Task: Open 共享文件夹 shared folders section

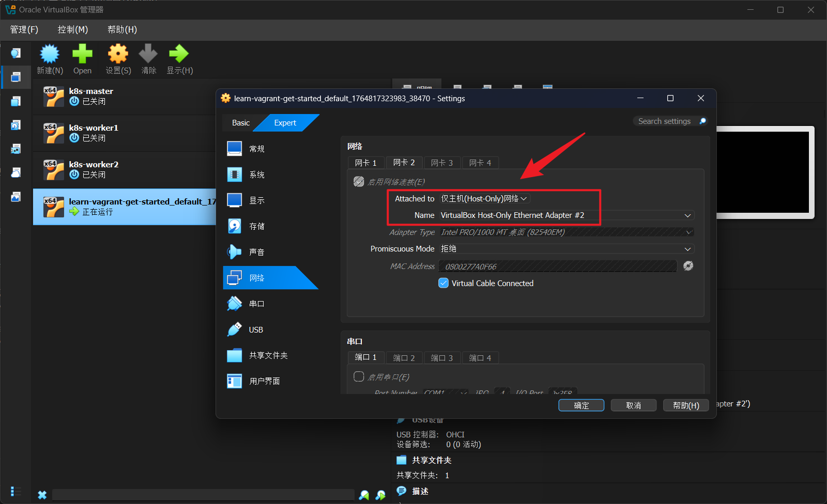Action: [268, 355]
